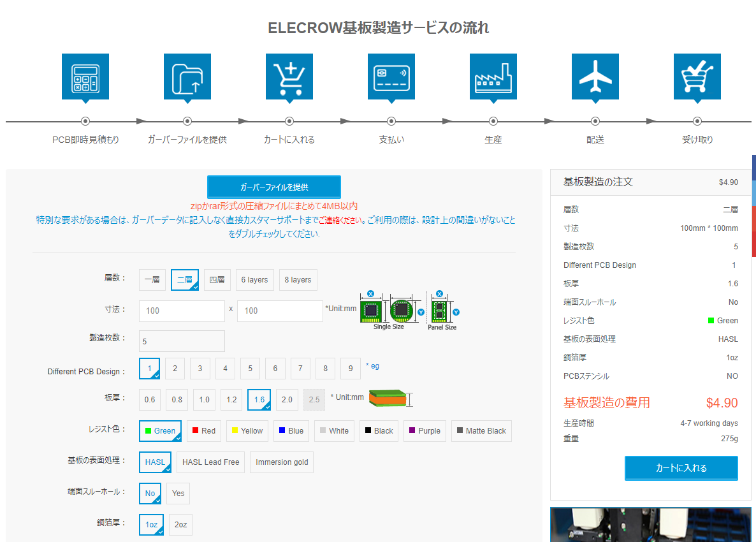Set board thickness to 0.8
Screen dimensions: 756x542
177,400
